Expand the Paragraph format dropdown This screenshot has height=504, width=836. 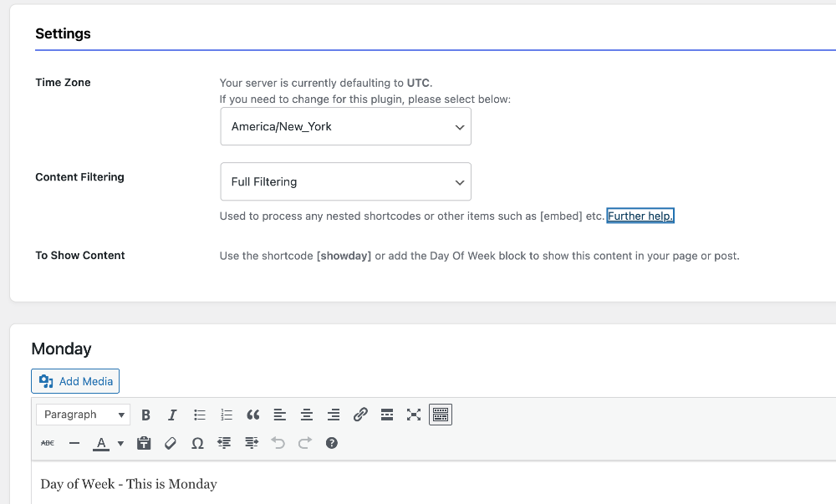(83, 415)
